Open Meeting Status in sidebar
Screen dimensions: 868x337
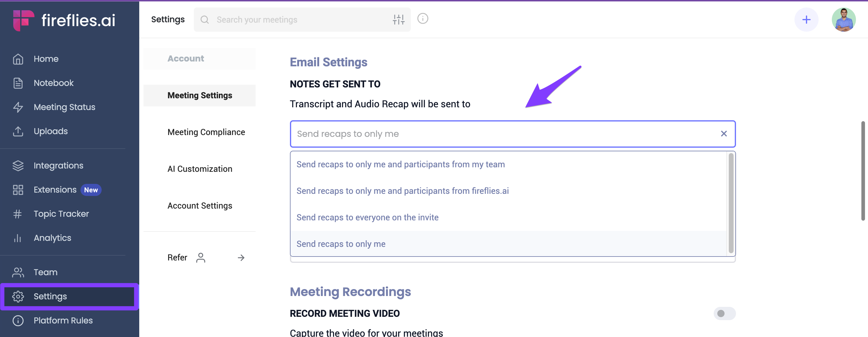tap(64, 107)
